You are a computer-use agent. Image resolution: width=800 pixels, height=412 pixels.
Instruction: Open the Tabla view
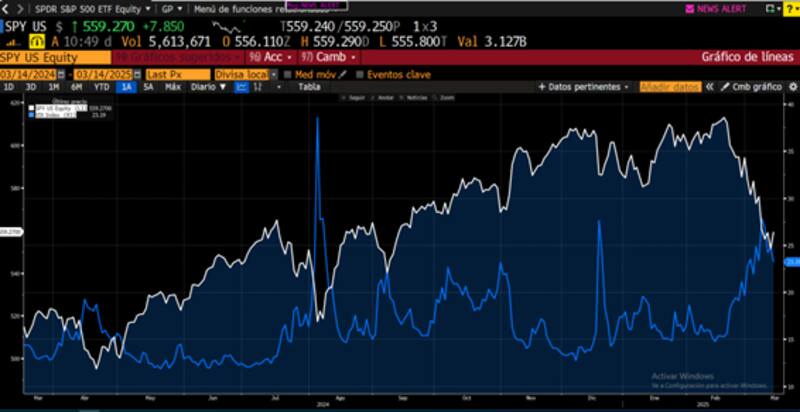[310, 87]
